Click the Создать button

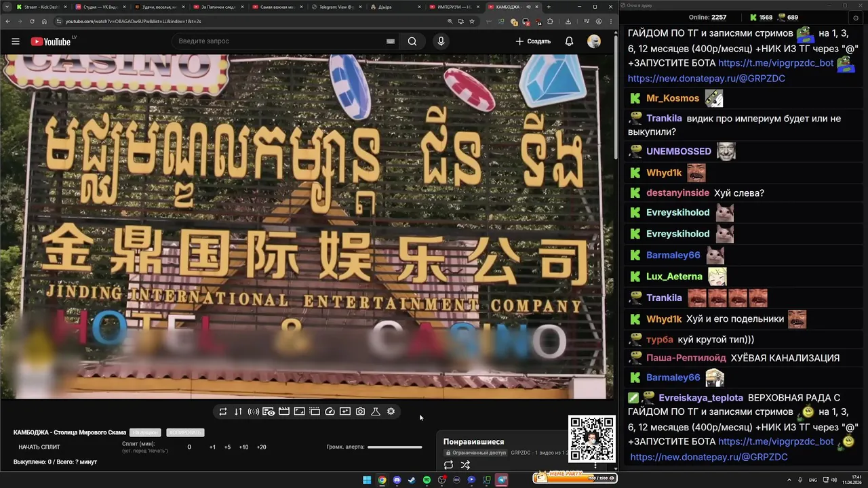pyautogui.click(x=533, y=41)
